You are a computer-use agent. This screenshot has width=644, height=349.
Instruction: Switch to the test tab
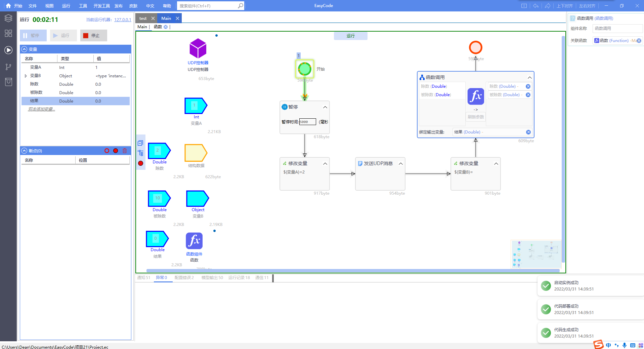coord(143,18)
